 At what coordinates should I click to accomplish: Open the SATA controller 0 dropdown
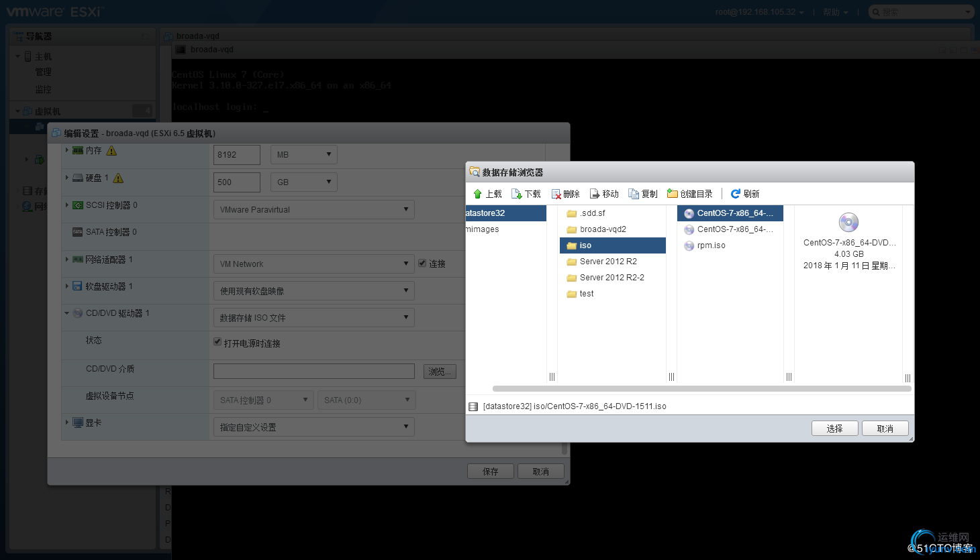[x=263, y=400]
